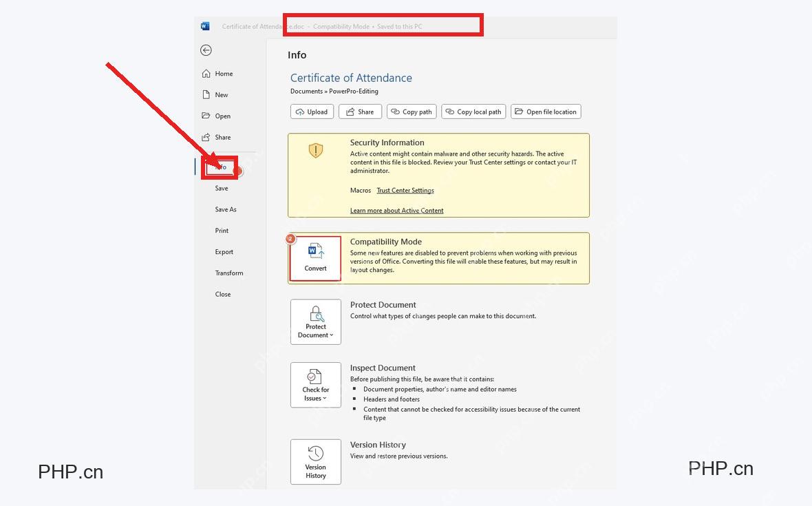Image resolution: width=812 pixels, height=506 pixels.
Task: Open the Export page
Action: point(224,252)
